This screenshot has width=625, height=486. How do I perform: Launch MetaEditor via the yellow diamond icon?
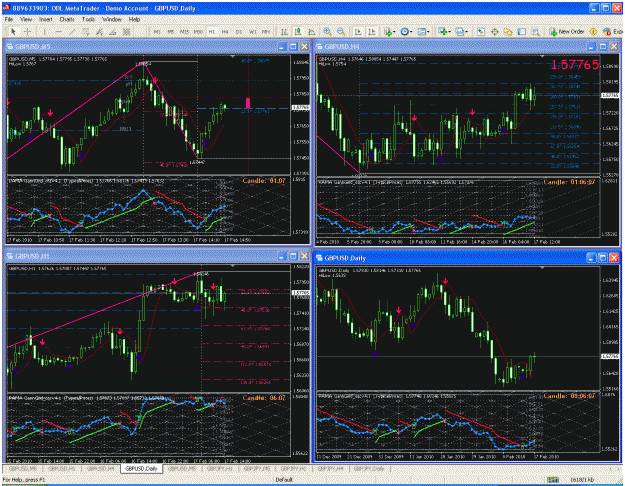tap(593, 31)
